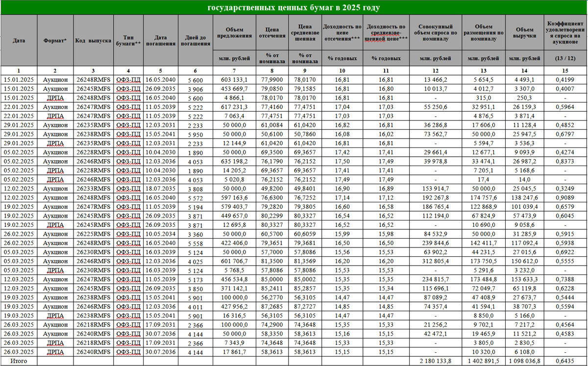This screenshot has width=588, height=366.
Task: Select revenue value '150 612,0'
Action: tap(525, 261)
